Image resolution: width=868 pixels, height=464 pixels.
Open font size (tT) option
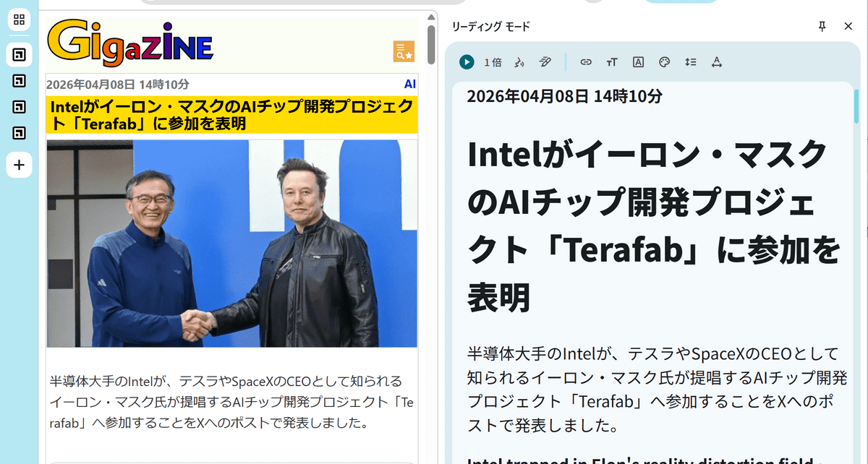[x=612, y=62]
